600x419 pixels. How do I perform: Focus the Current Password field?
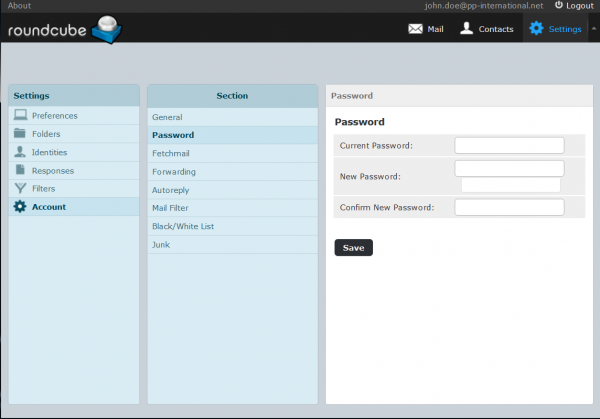coord(509,146)
